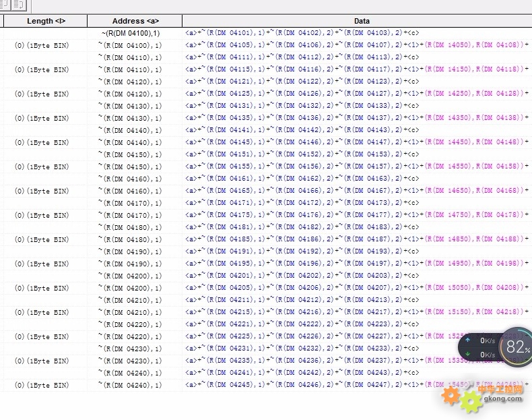Click the 82% memory usage circle widget
The height and width of the screenshot is (420, 532).
point(516,347)
